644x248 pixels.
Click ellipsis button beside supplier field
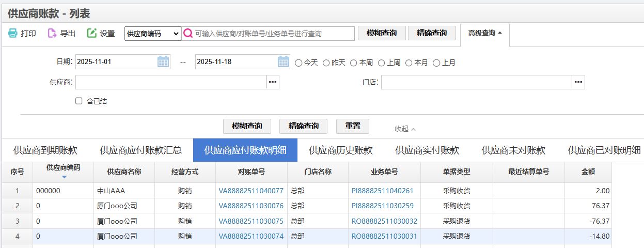pyautogui.click(x=273, y=82)
